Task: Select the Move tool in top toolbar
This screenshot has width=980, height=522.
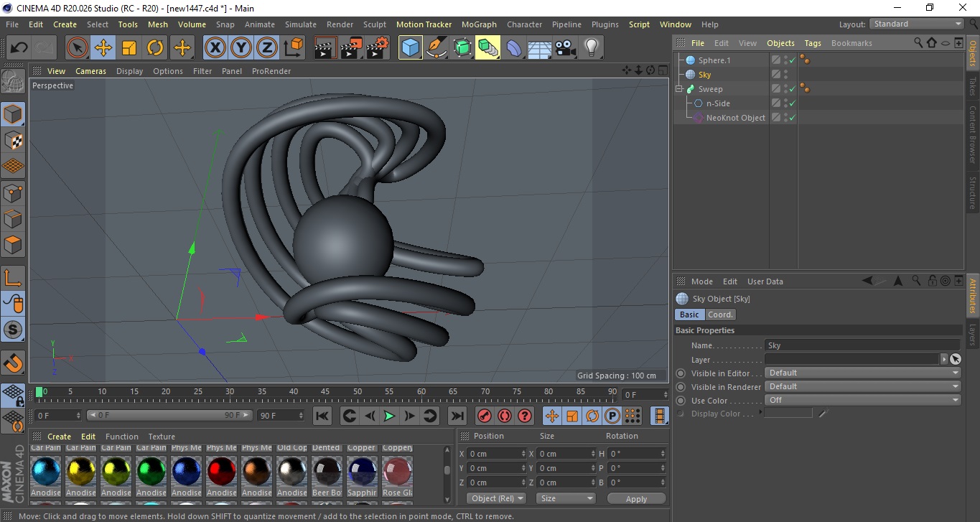Action: tap(103, 48)
